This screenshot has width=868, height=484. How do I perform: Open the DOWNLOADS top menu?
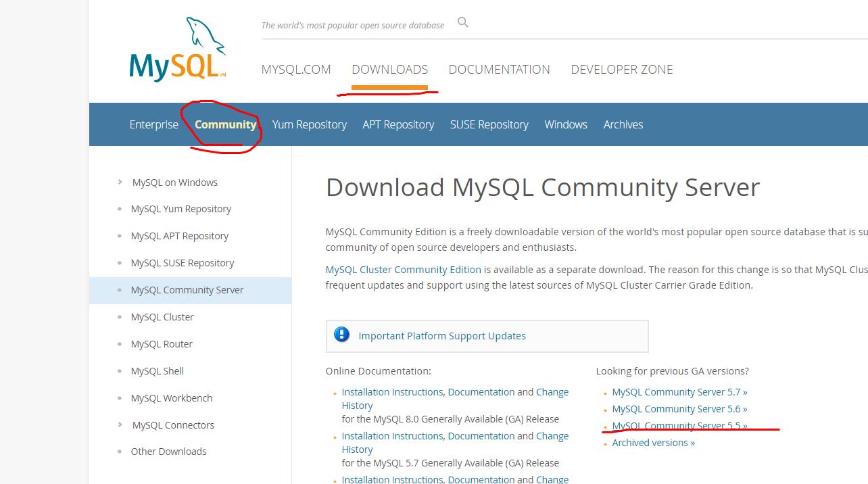coord(390,70)
